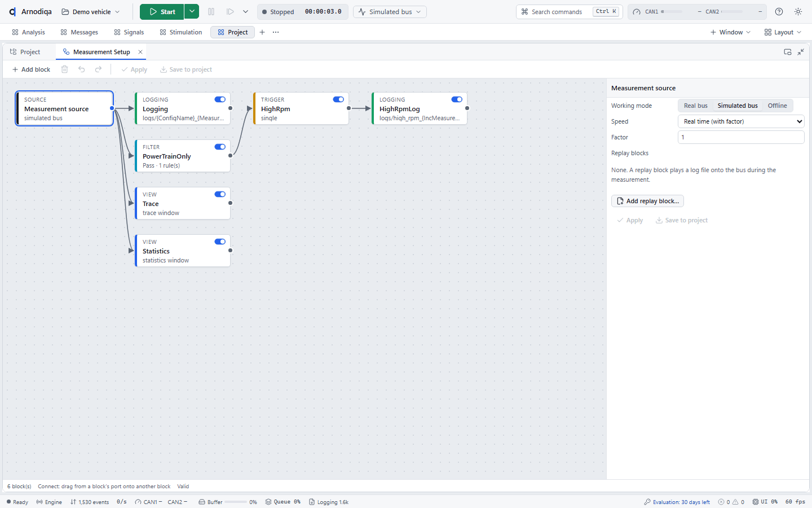The height and width of the screenshot is (508, 812).
Task: Toggle the Trace view block switch
Action: 220,194
